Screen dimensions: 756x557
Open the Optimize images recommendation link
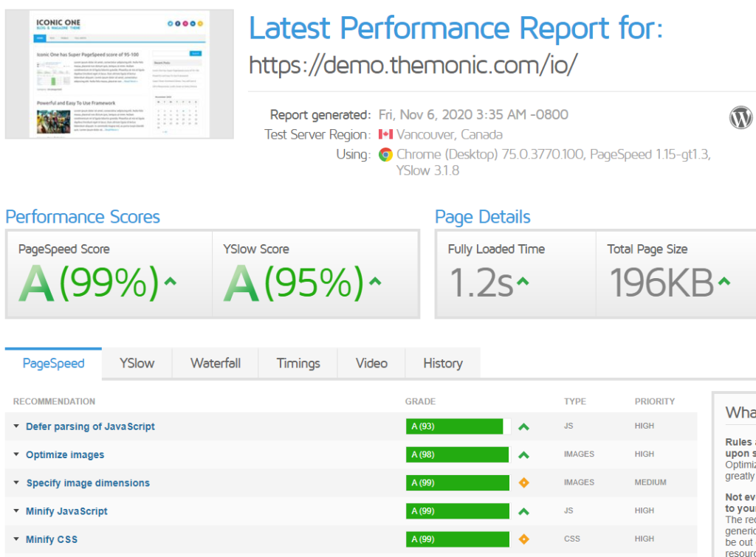click(x=65, y=455)
